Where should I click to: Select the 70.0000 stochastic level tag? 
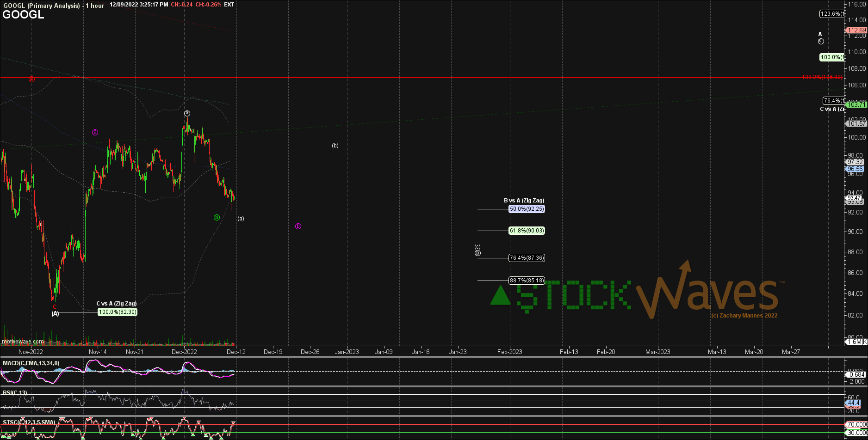pyautogui.click(x=856, y=424)
